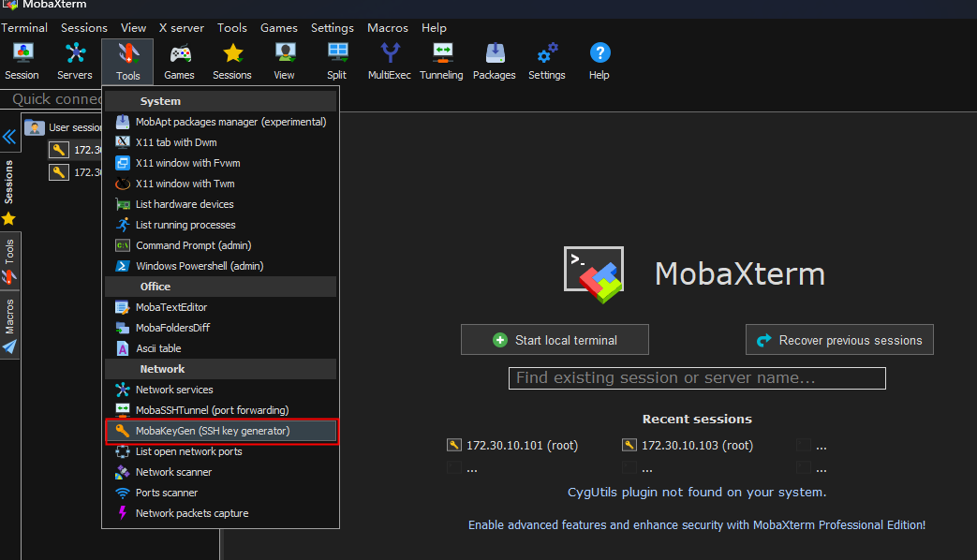The width and height of the screenshot is (977, 560).
Task: Click the MobaXterm Professional Edition link
Action: point(697,525)
